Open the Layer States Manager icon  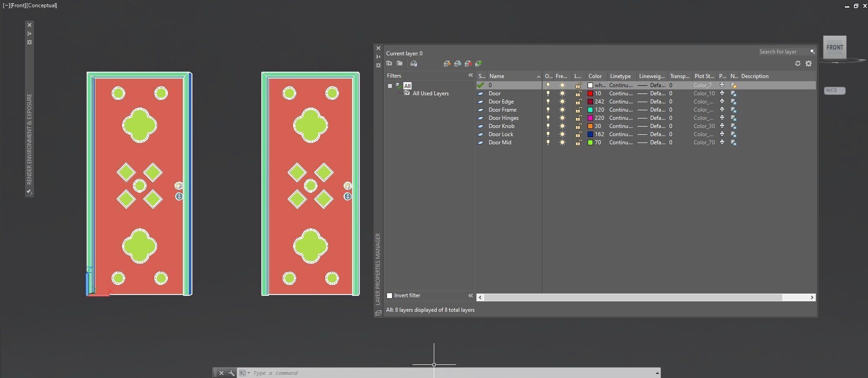click(x=413, y=64)
